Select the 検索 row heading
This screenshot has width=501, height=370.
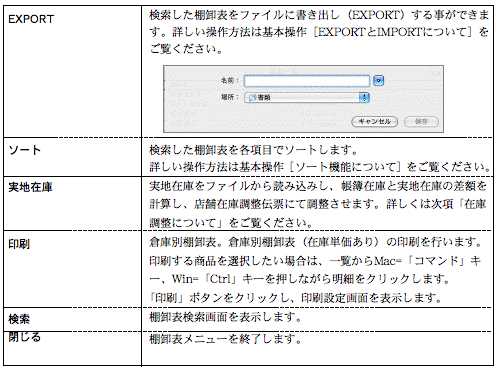(19, 319)
